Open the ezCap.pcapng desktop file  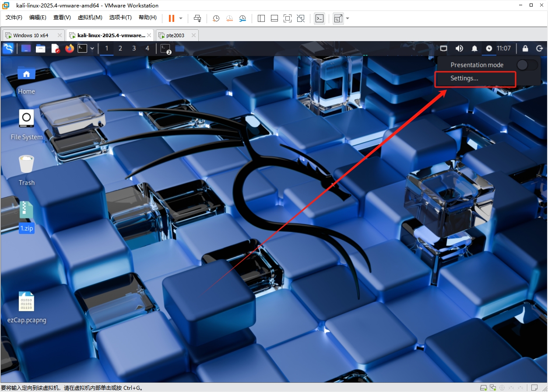(x=27, y=302)
